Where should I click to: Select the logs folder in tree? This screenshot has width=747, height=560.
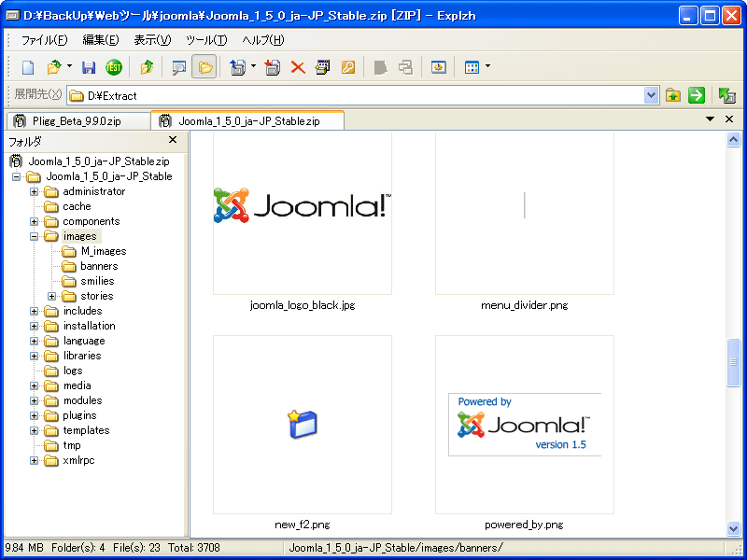(x=73, y=371)
